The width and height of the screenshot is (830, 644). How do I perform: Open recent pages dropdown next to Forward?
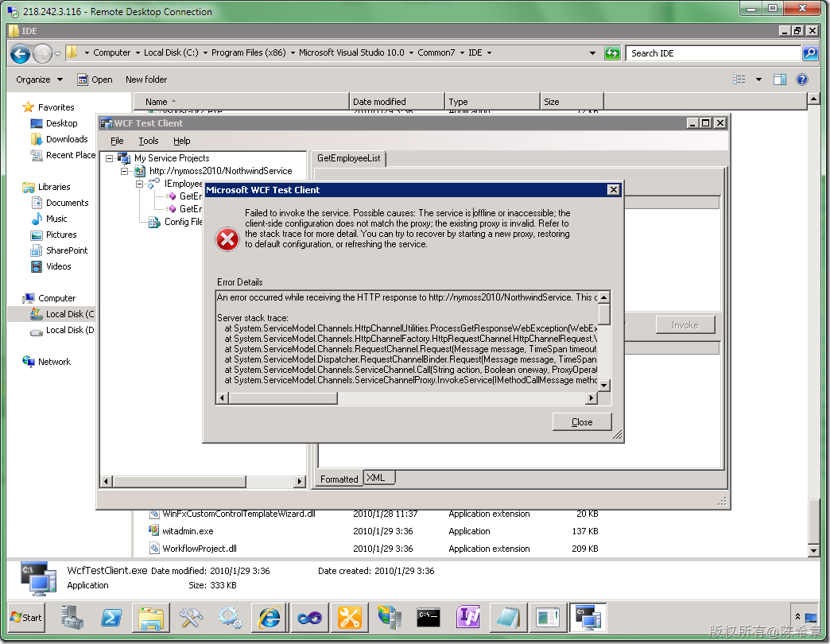[x=58, y=53]
